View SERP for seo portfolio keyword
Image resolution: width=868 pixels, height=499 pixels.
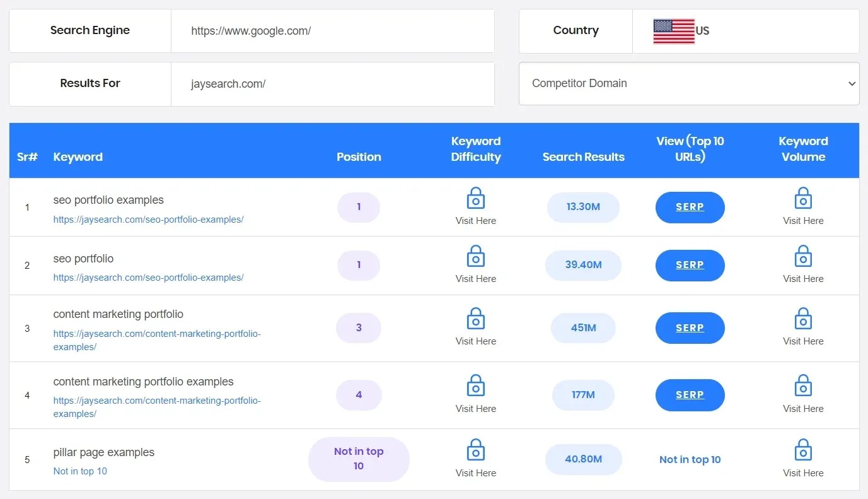[690, 265]
